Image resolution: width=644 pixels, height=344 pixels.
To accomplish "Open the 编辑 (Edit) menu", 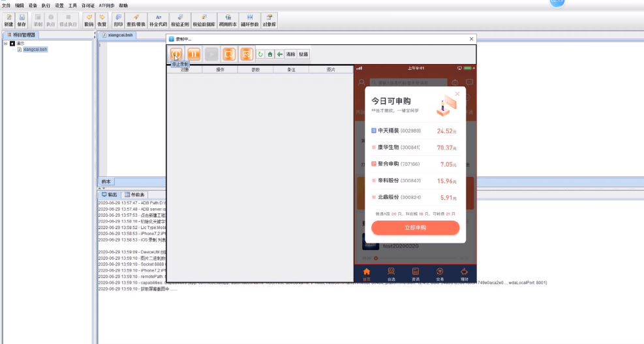I will (x=20, y=5).
